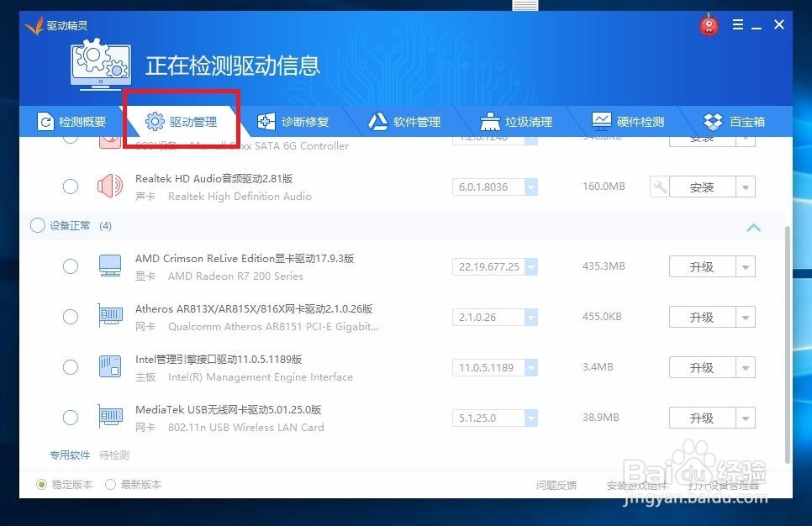Open the 垃圾清理 tab
Viewport: 812px width, 526px height.
[x=516, y=122]
